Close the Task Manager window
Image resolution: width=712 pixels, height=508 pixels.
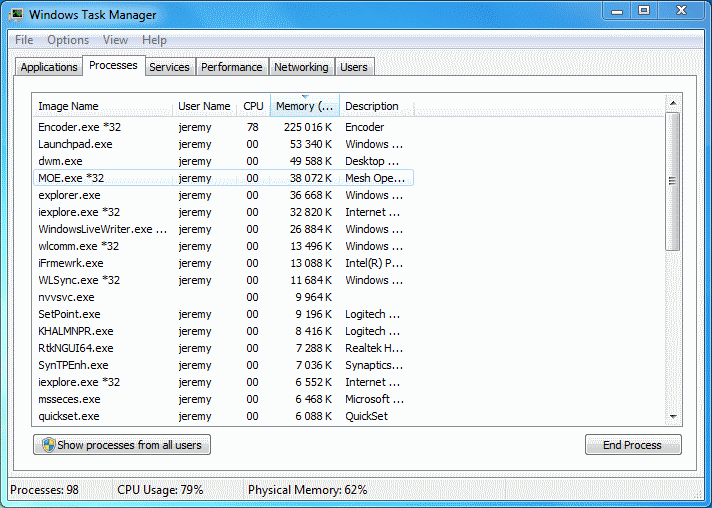pyautogui.click(x=681, y=11)
